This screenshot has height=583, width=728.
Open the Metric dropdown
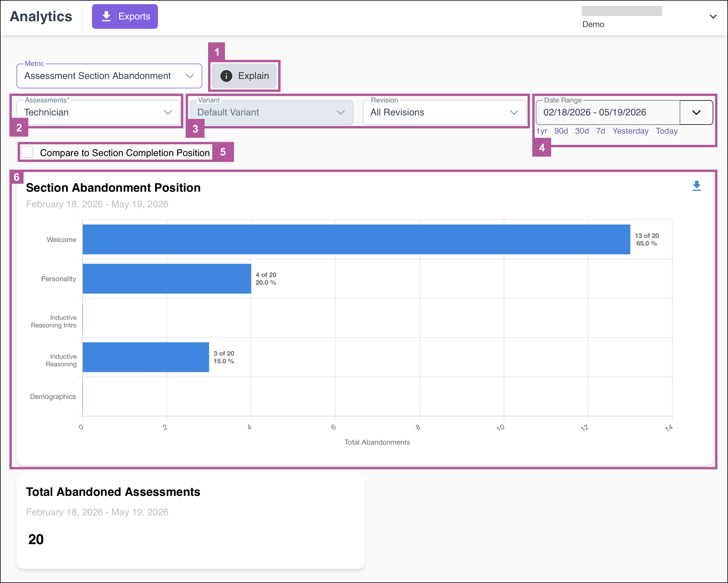pos(109,76)
